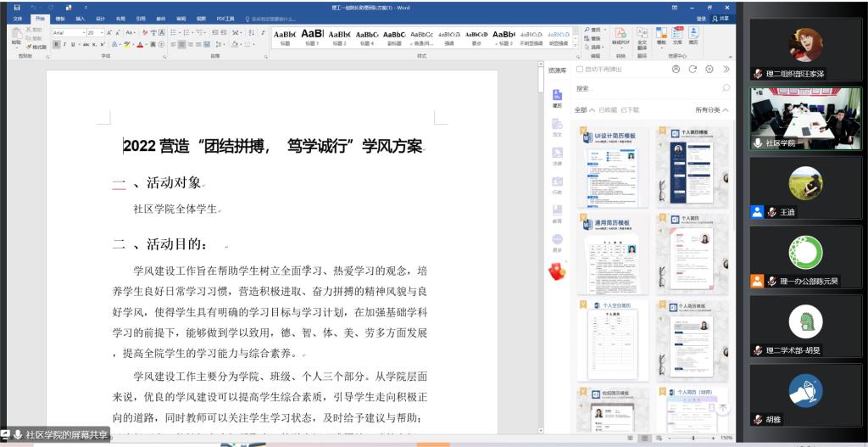Switch to the PDF工具 ribbon tab
The width and height of the screenshot is (868, 447).
pos(225,19)
